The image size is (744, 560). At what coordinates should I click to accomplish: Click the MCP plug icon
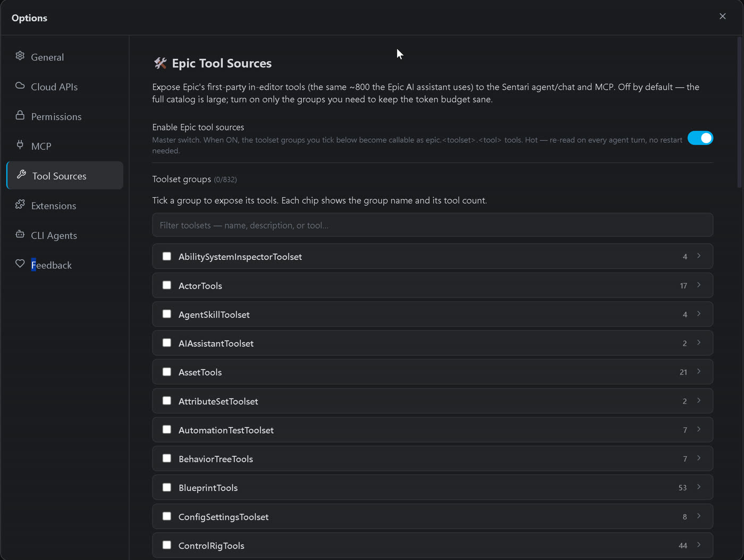(x=20, y=145)
